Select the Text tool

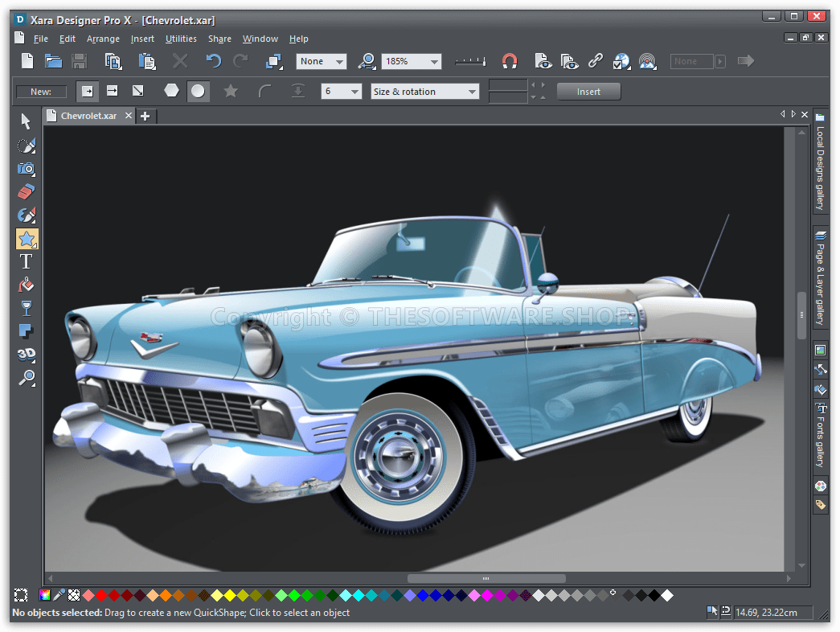click(26, 262)
